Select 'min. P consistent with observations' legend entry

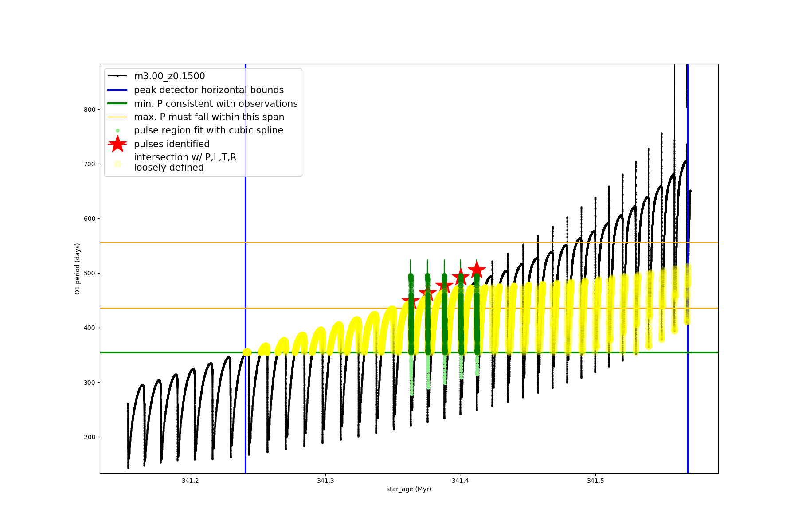click(x=216, y=104)
